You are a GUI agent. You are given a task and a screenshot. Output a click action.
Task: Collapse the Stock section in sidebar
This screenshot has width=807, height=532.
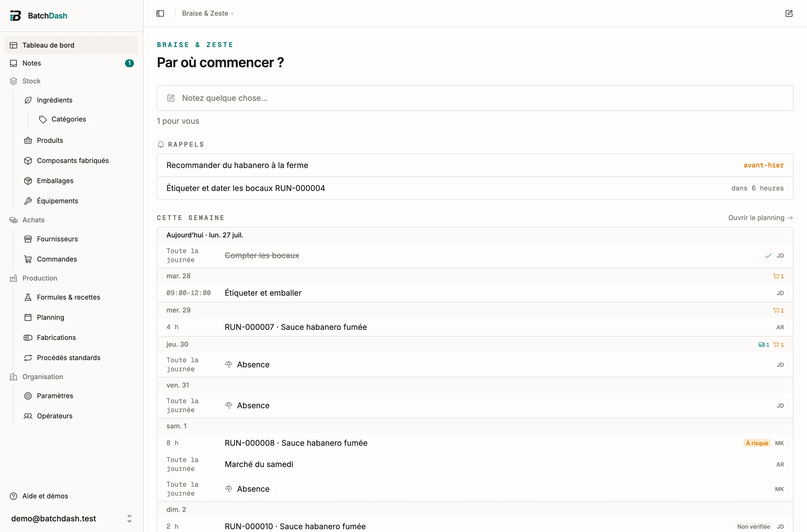31,81
